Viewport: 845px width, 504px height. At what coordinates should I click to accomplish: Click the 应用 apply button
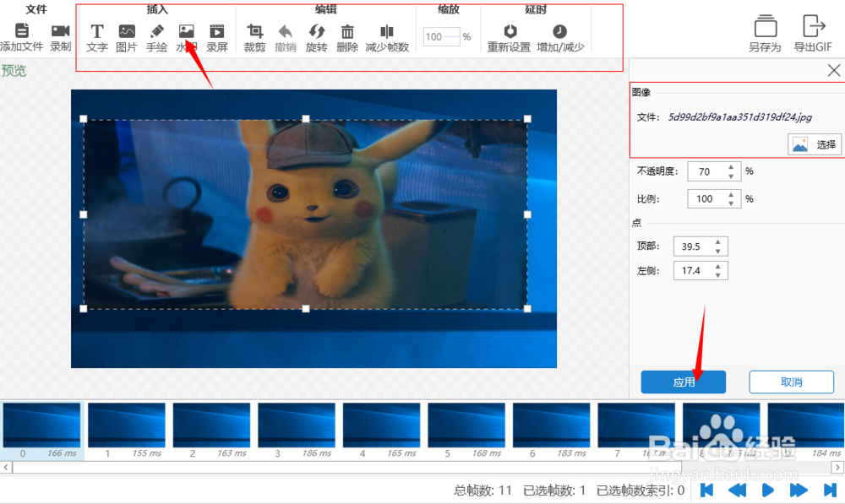tap(684, 382)
